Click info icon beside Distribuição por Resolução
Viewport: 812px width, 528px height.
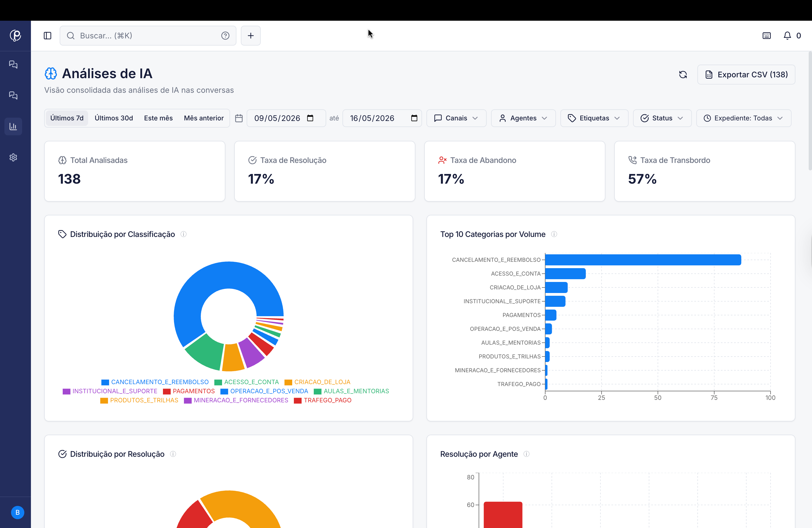(x=173, y=454)
